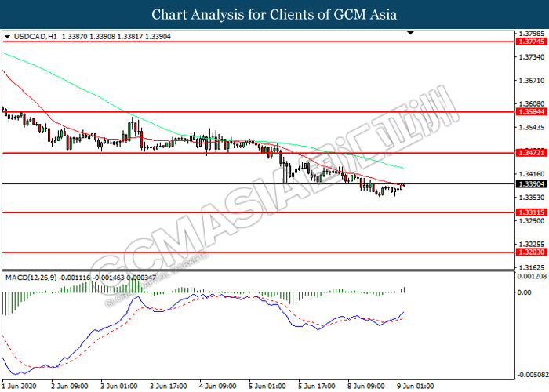Select the 1.33115 support price label

pos(531,212)
